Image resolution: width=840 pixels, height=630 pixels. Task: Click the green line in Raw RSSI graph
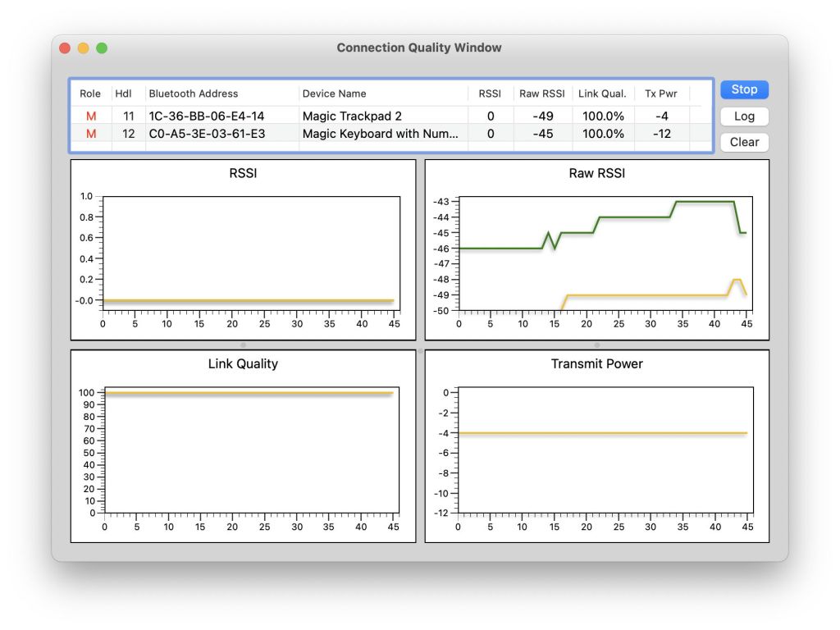click(x=632, y=217)
